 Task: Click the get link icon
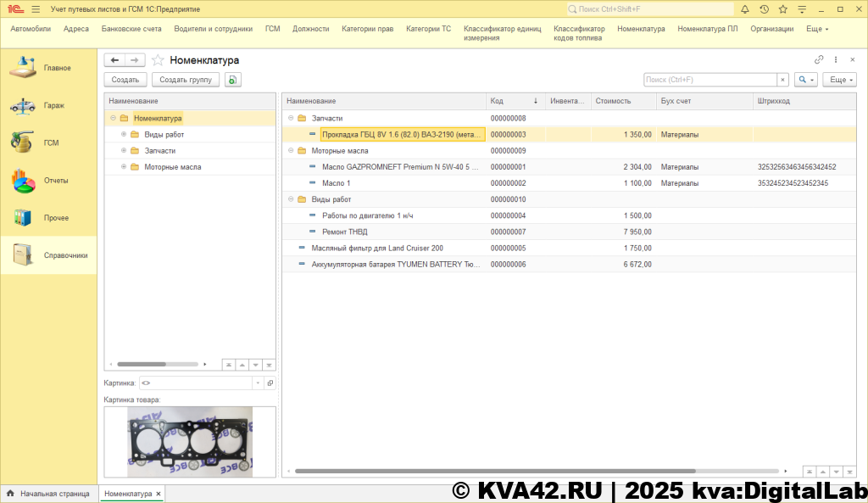point(819,60)
